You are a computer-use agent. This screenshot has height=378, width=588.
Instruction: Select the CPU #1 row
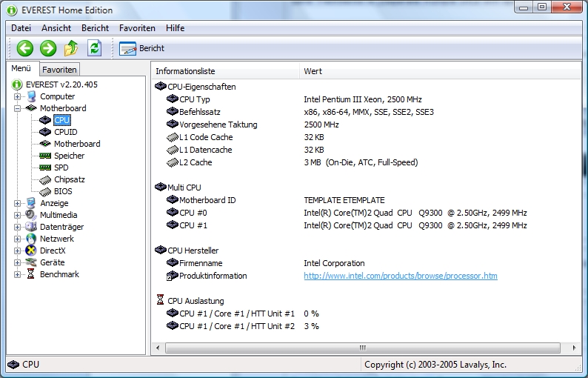[x=366, y=225]
